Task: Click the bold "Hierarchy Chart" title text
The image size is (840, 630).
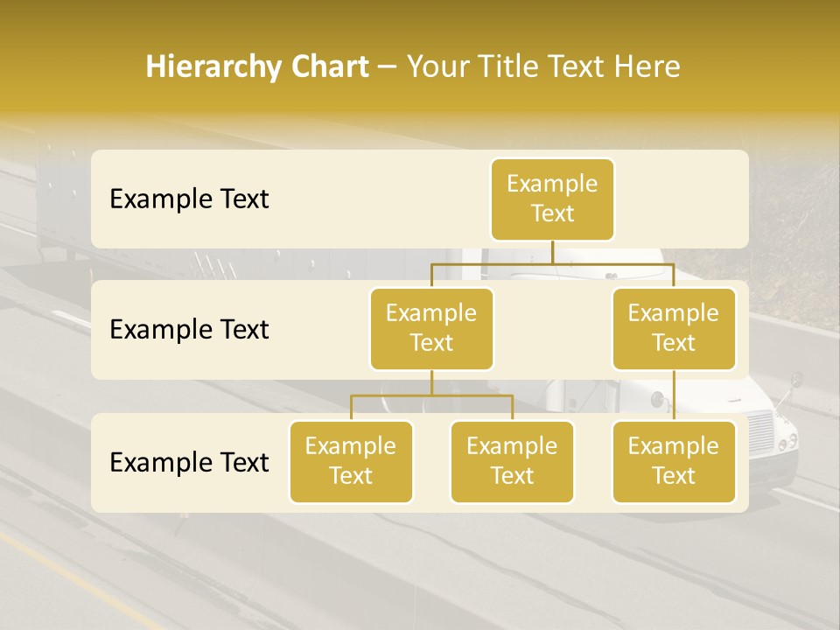Action: point(256,66)
